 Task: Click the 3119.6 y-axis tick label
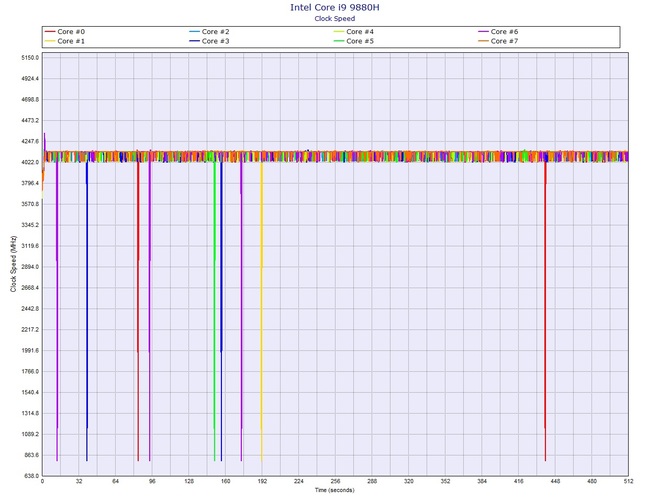pyautogui.click(x=30, y=246)
